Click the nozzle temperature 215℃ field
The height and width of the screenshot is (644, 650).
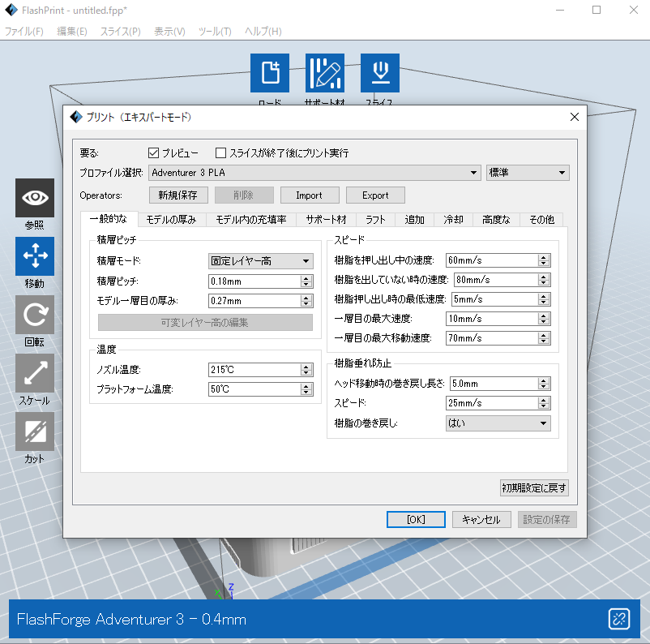tap(253, 370)
